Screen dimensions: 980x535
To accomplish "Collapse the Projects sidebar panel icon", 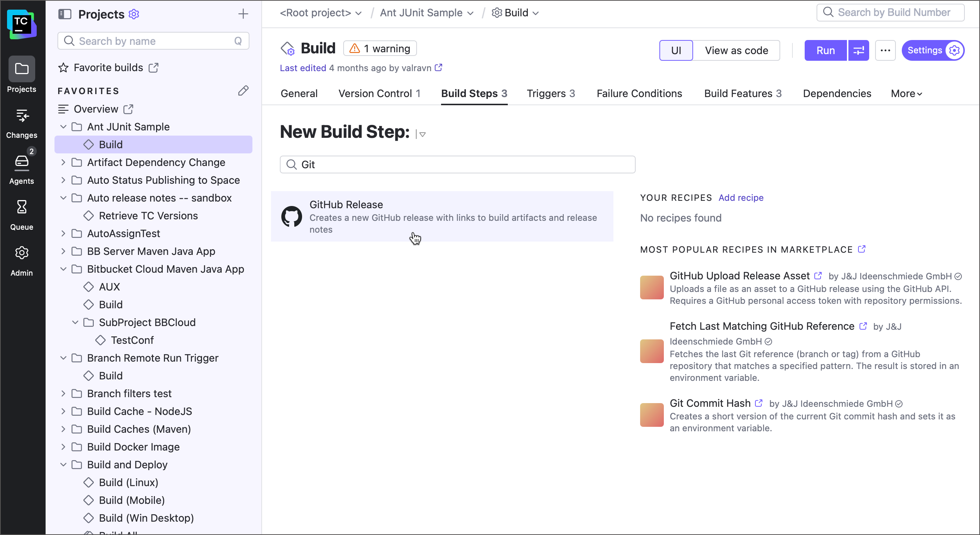I will (x=64, y=14).
